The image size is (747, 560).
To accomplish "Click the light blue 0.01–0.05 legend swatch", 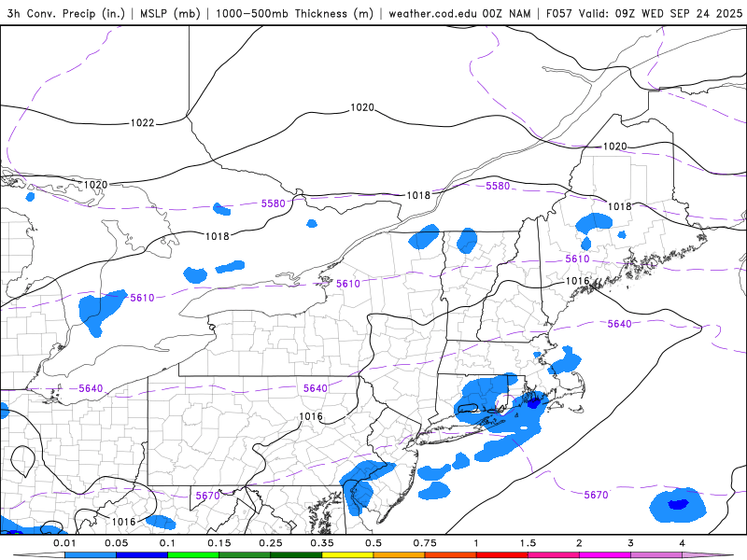I will coord(90,555).
